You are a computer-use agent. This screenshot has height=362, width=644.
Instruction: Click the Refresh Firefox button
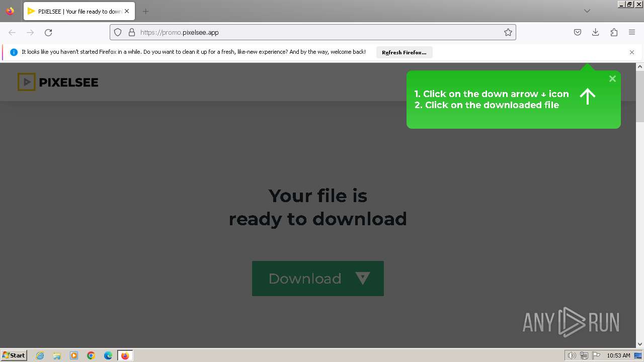[x=404, y=52]
